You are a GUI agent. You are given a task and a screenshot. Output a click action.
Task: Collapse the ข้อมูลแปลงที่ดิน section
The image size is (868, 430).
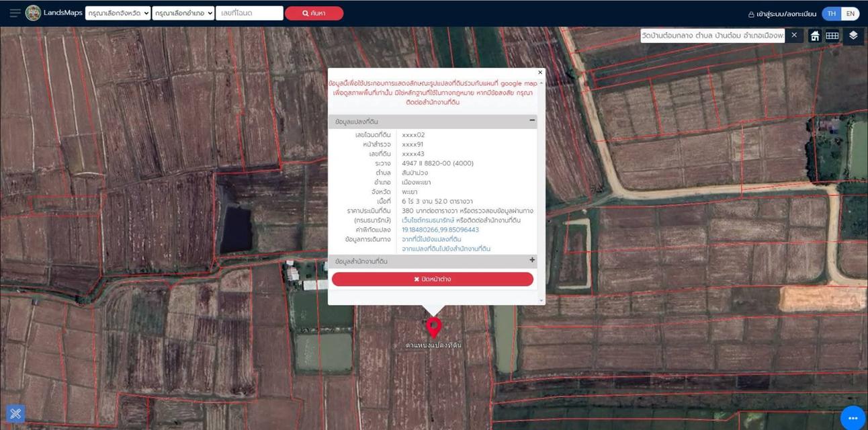pyautogui.click(x=532, y=121)
